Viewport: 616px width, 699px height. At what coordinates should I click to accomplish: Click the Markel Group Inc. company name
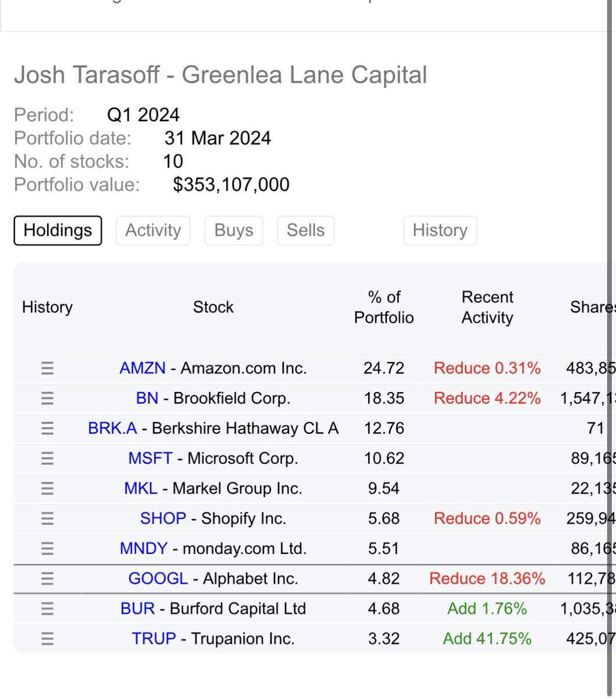coord(237,488)
